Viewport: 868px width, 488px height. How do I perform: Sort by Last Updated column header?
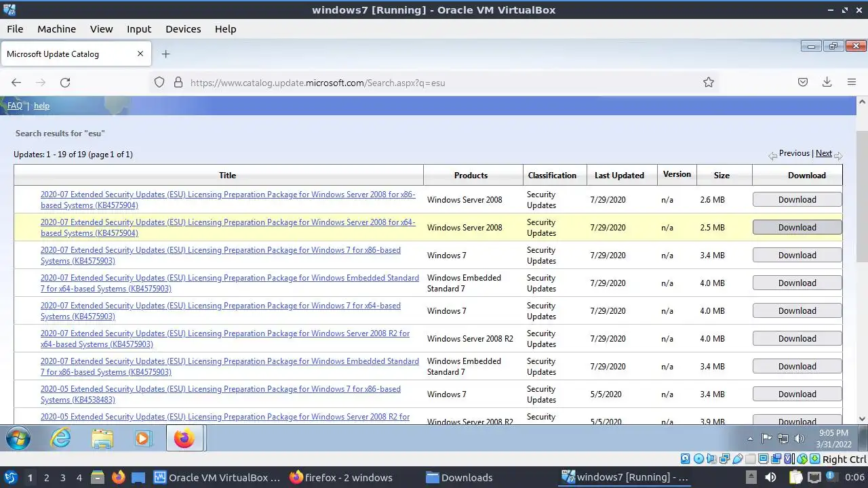619,175
